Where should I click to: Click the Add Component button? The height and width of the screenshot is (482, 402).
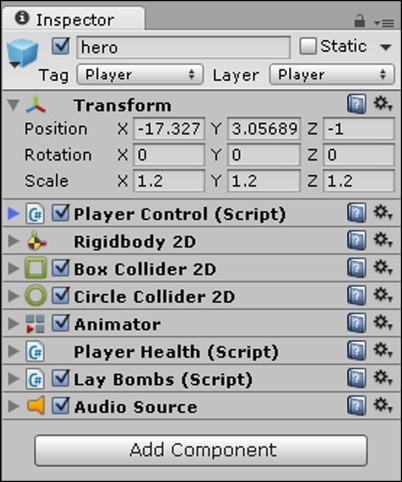[201, 450]
